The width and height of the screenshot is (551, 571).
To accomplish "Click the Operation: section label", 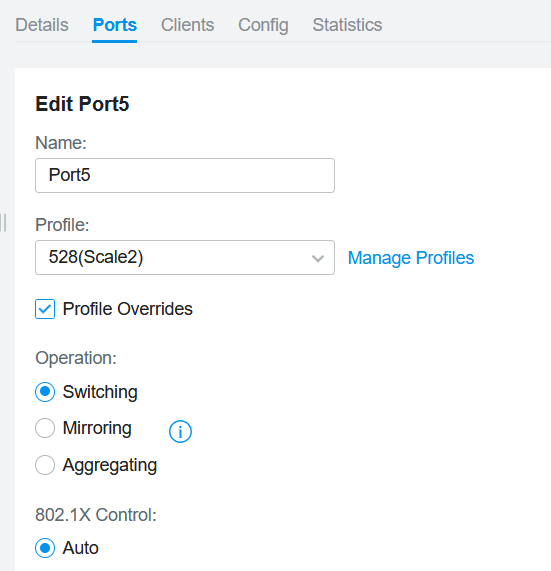I will (x=76, y=358).
